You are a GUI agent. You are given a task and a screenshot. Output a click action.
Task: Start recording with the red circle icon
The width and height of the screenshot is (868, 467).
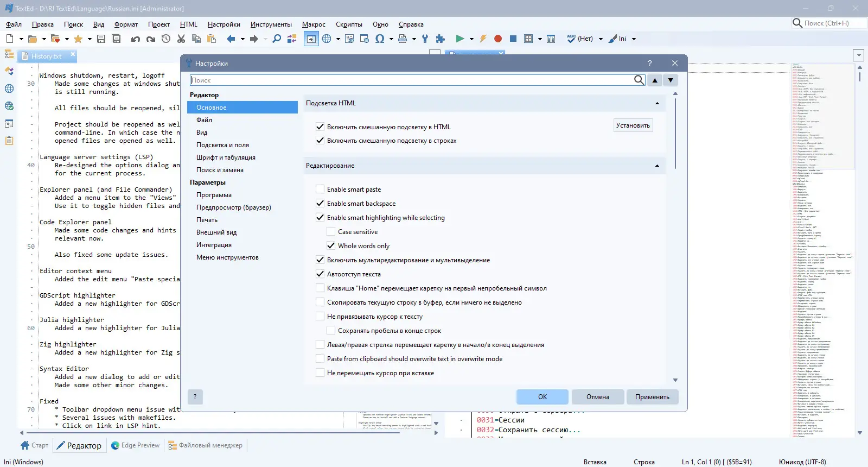click(x=498, y=39)
